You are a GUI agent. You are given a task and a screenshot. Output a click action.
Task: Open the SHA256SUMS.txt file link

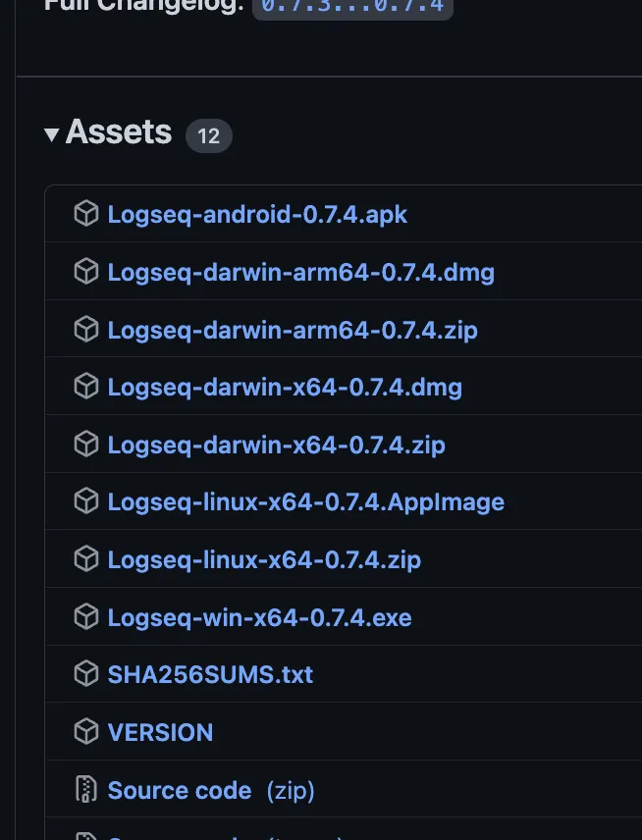210,675
